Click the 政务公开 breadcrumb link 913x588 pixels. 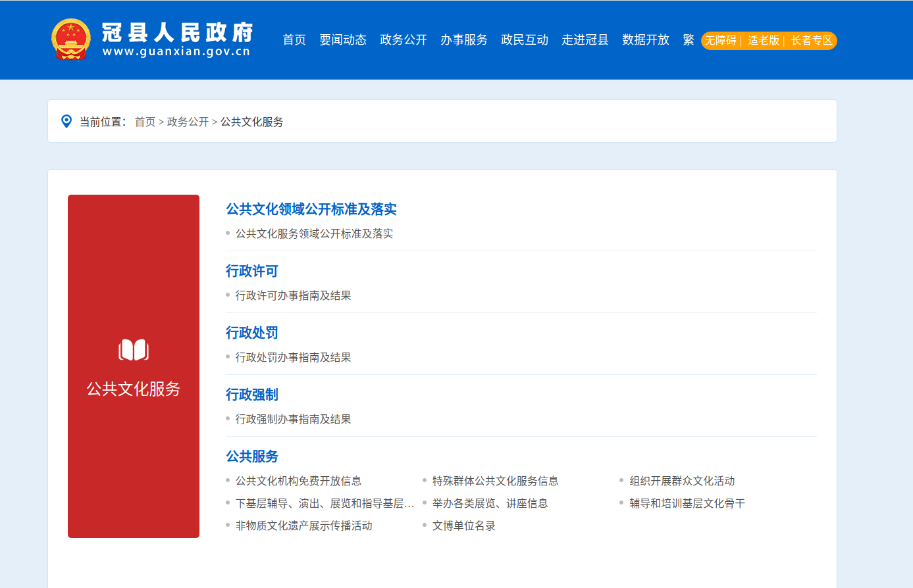[x=188, y=122]
